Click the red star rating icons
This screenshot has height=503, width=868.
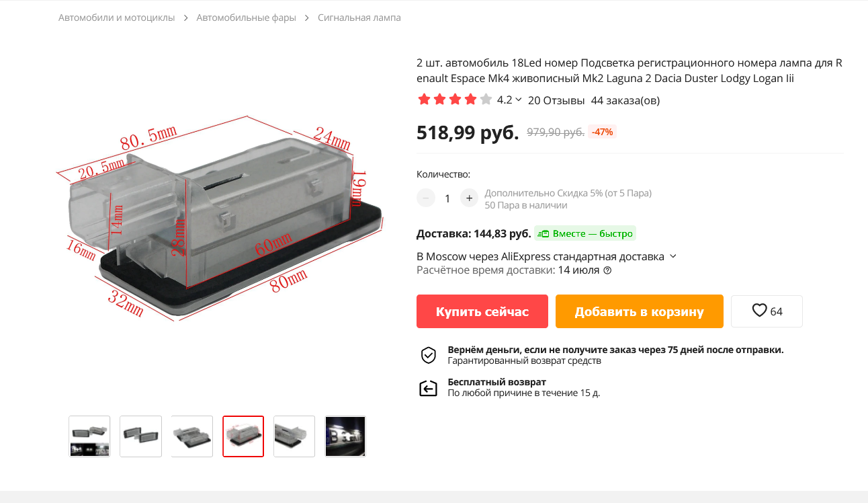coord(455,100)
